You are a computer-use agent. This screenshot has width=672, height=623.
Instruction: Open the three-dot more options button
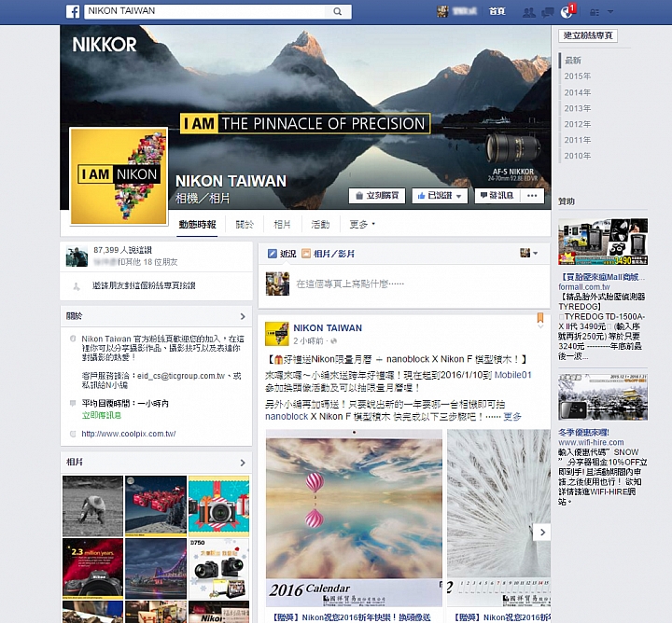532,196
